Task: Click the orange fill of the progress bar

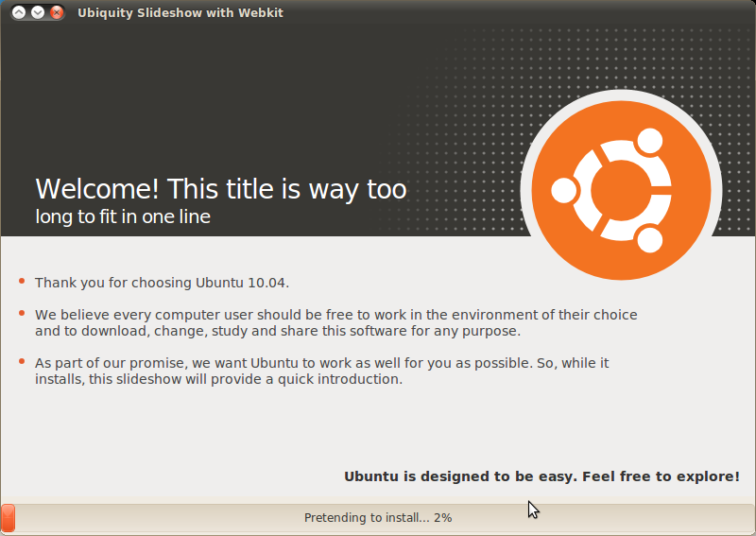Action: tap(8, 517)
